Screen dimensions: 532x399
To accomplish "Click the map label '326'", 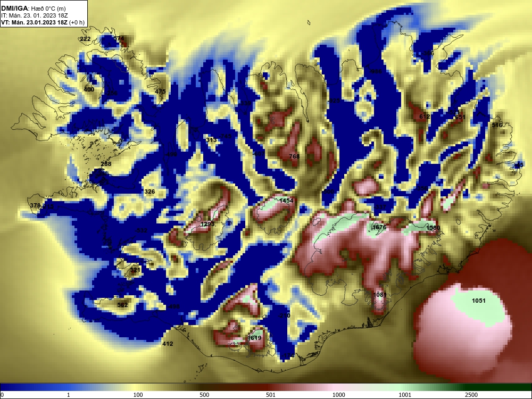I will coord(149,192).
